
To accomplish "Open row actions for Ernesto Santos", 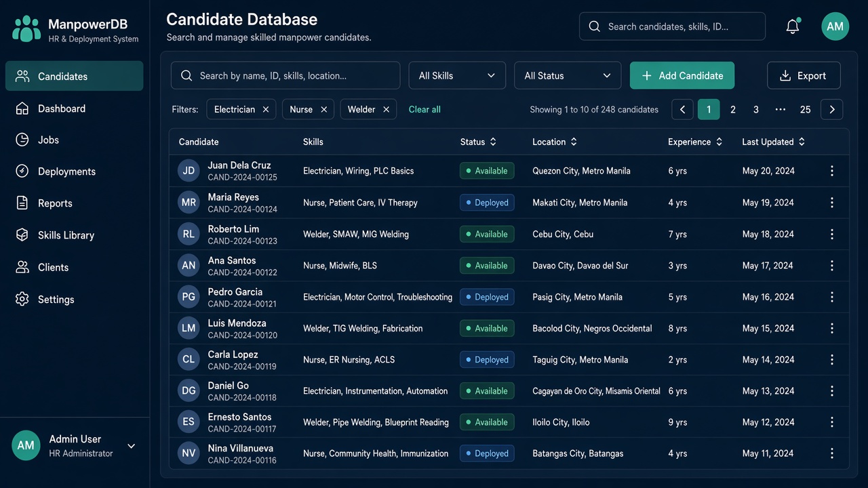I will click(x=832, y=422).
